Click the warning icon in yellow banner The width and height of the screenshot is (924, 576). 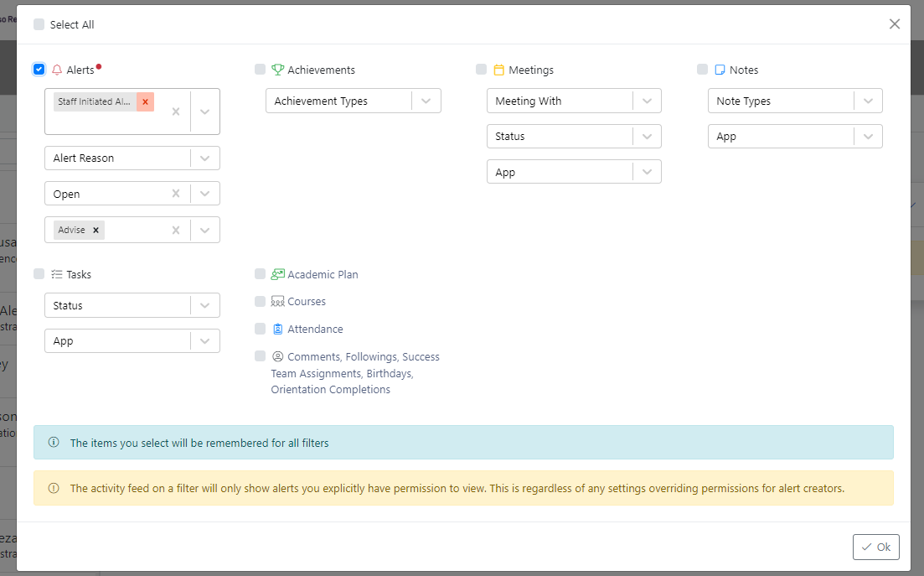point(54,488)
